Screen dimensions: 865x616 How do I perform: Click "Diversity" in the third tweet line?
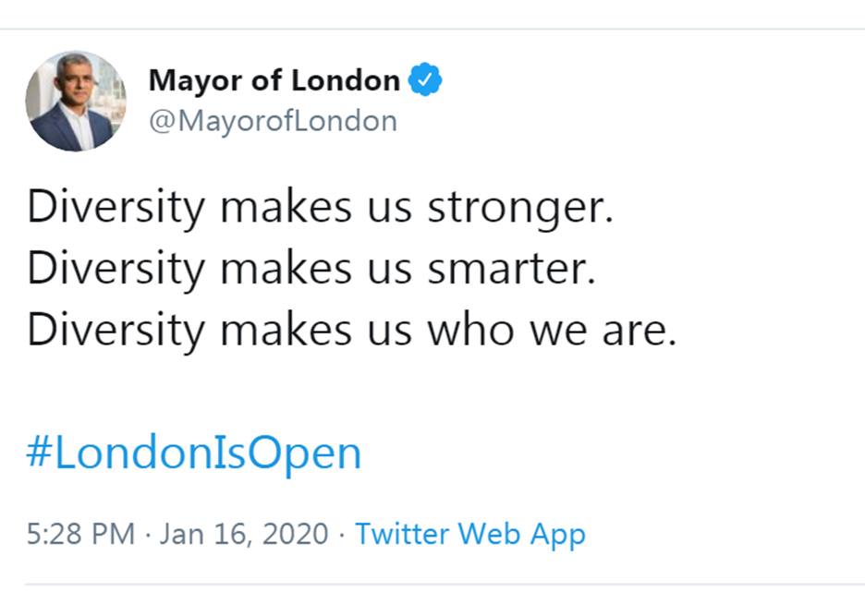coord(116,331)
